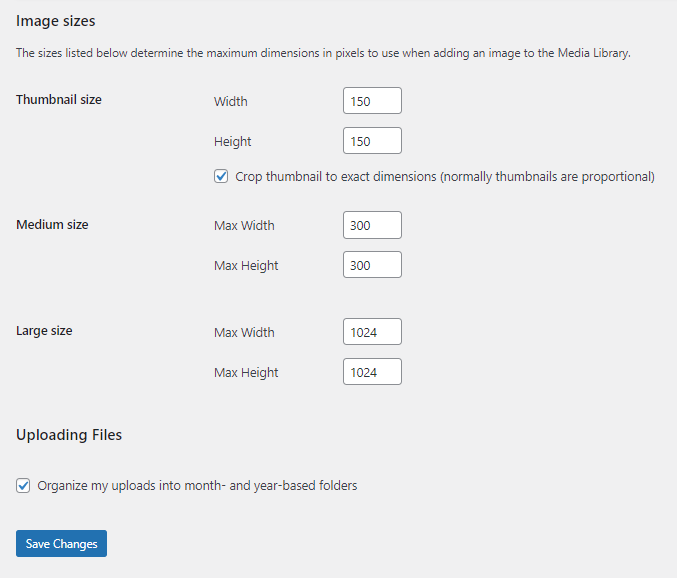Click the Max Height label for Large size

pyautogui.click(x=246, y=372)
